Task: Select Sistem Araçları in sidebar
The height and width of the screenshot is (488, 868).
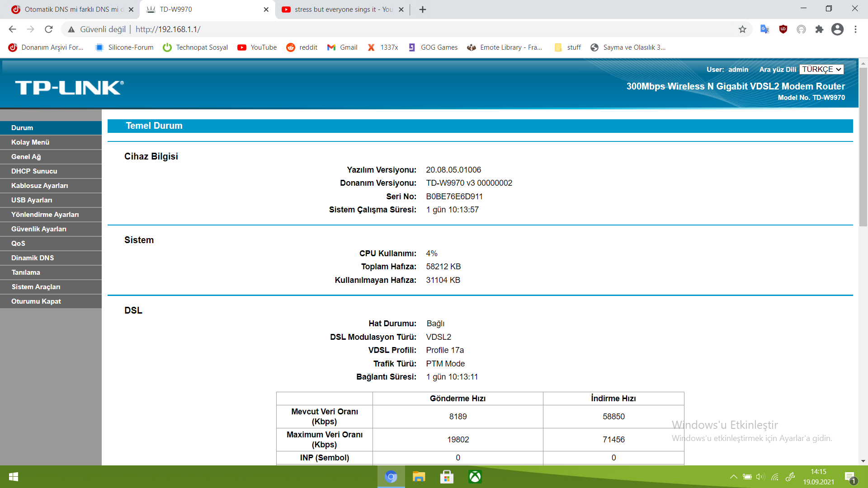Action: pos(36,287)
